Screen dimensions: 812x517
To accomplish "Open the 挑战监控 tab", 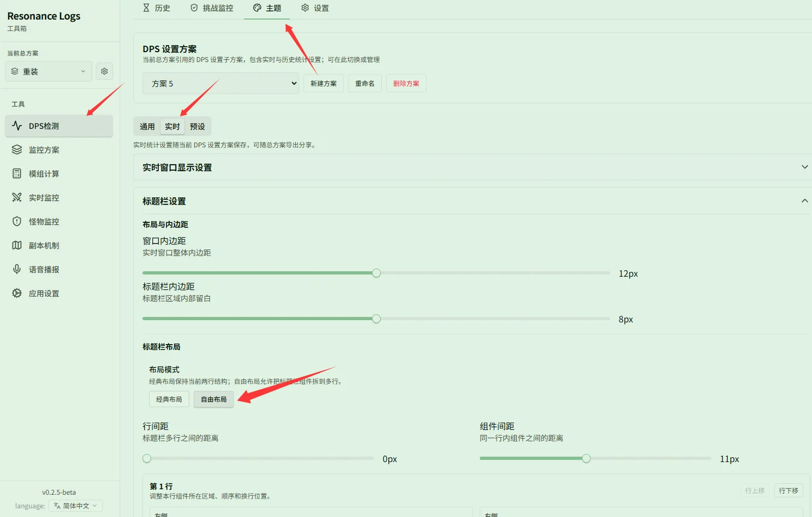I will (x=212, y=8).
